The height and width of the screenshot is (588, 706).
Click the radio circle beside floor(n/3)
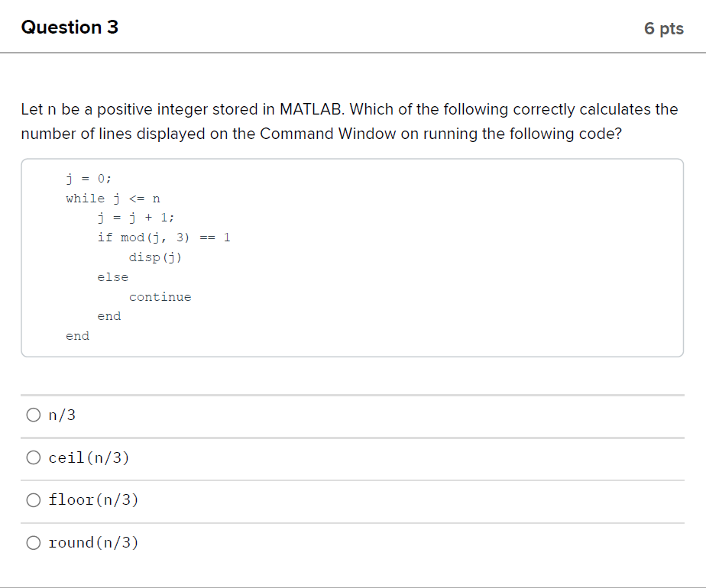pos(34,499)
